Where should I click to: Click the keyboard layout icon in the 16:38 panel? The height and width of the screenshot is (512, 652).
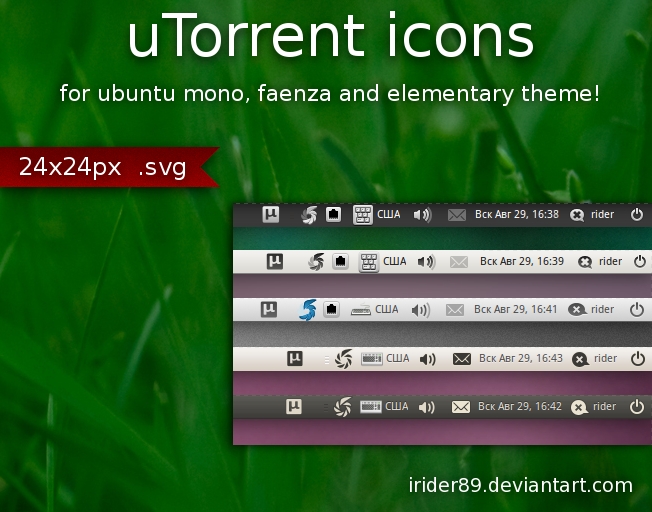(363, 215)
